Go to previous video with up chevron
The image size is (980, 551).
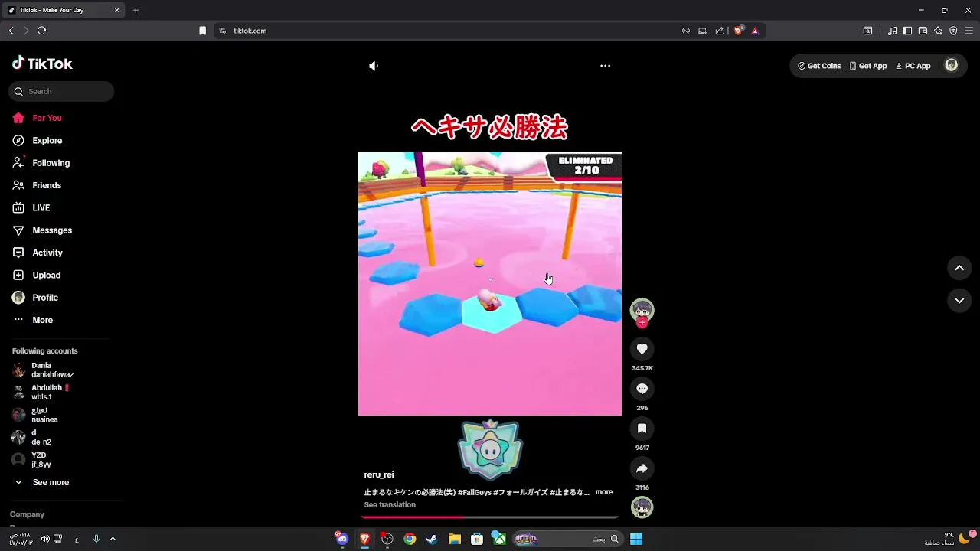click(959, 268)
